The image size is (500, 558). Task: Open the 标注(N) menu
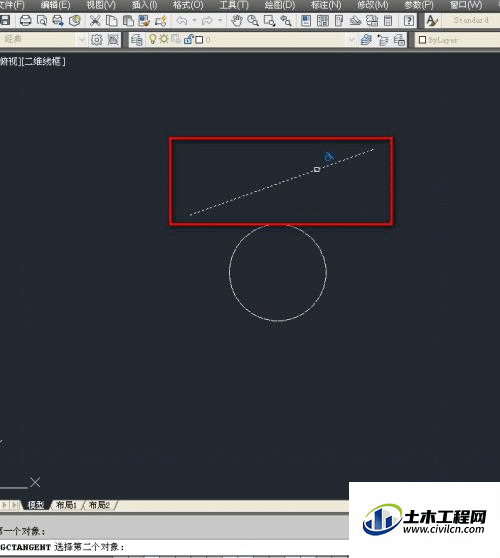pos(326,5)
